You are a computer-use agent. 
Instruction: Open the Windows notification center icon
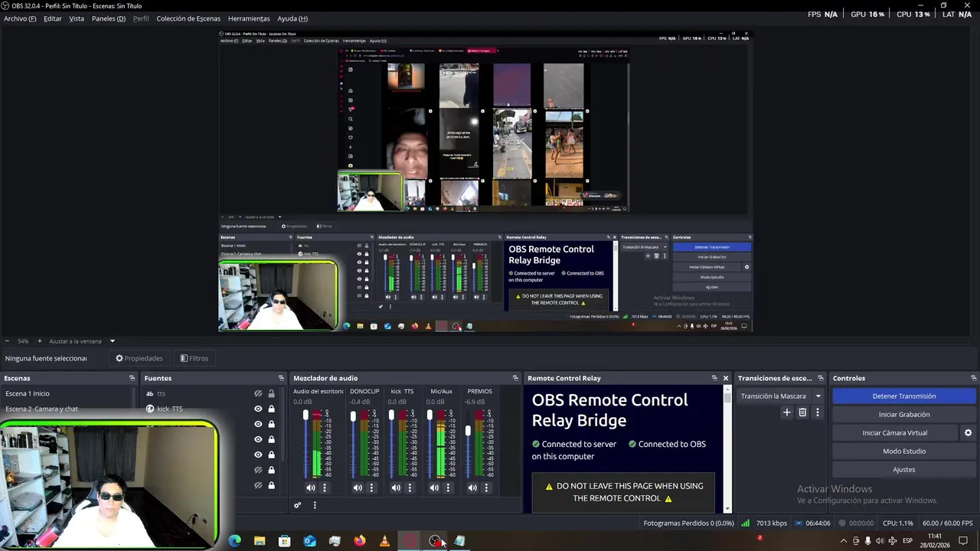click(x=964, y=541)
